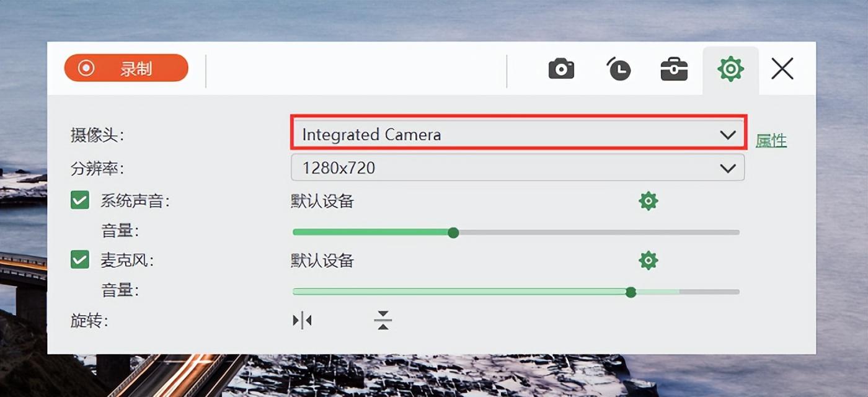The image size is (868, 397).
Task: Click the 默认设备 text beside 系统声音
Action: 322,201
